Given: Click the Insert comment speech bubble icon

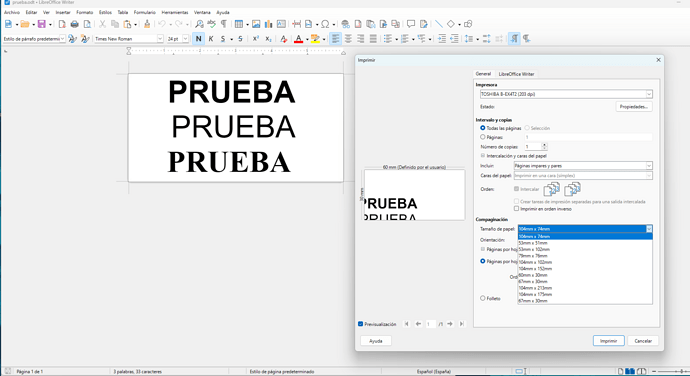Looking at the screenshot, I should tap(411, 24).
